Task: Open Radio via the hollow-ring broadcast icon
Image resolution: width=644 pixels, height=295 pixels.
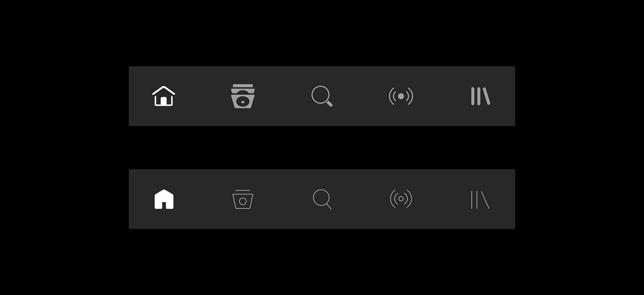Action: pos(401,199)
